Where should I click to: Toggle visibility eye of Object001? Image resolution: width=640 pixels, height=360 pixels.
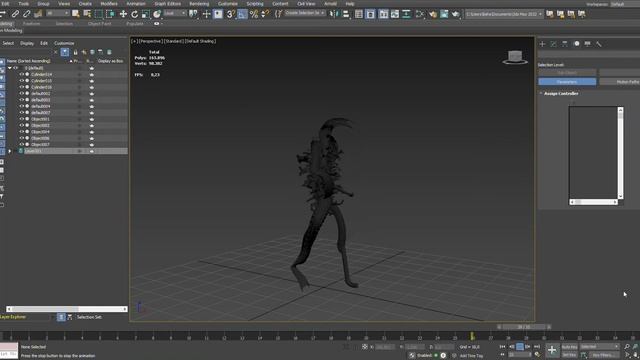(22, 119)
